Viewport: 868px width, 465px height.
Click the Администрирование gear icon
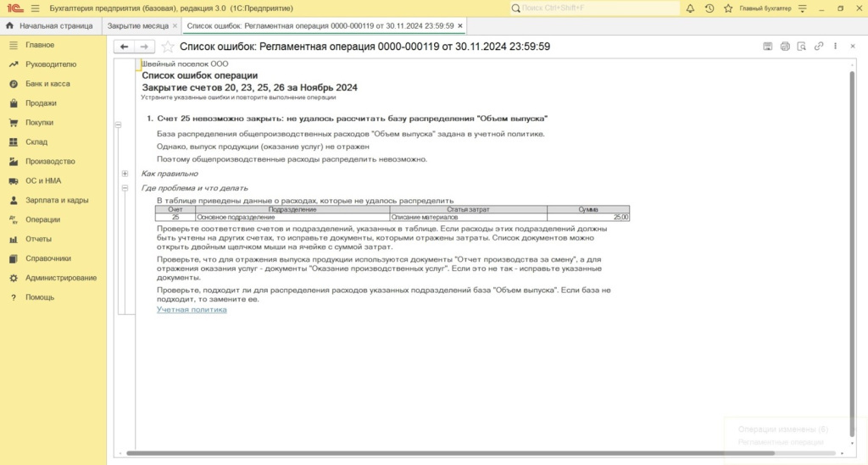pyautogui.click(x=14, y=278)
